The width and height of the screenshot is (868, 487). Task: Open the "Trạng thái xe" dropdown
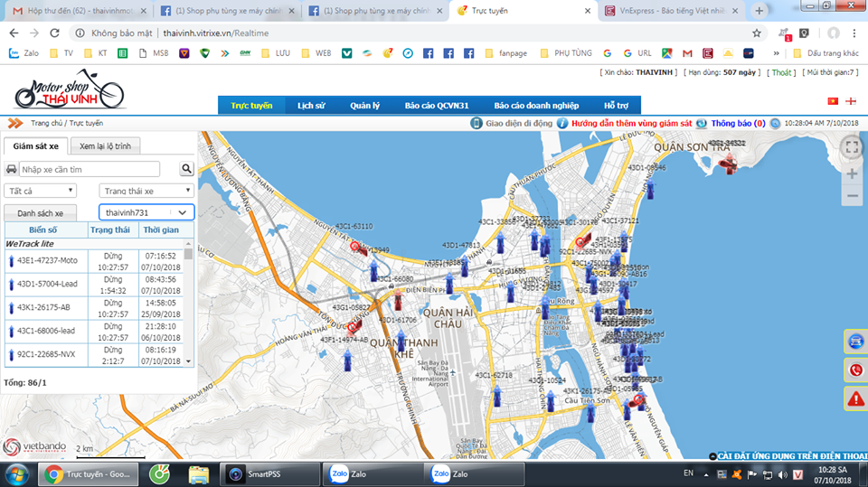click(x=146, y=191)
